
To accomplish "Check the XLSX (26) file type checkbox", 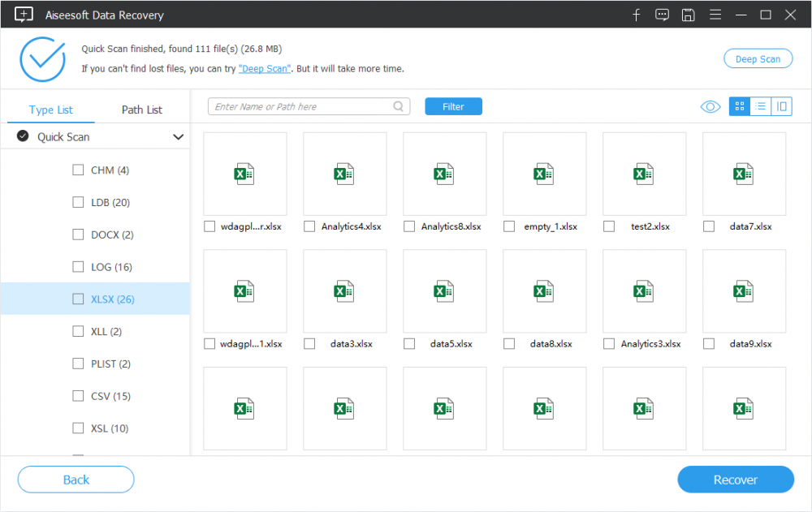I will (78, 299).
